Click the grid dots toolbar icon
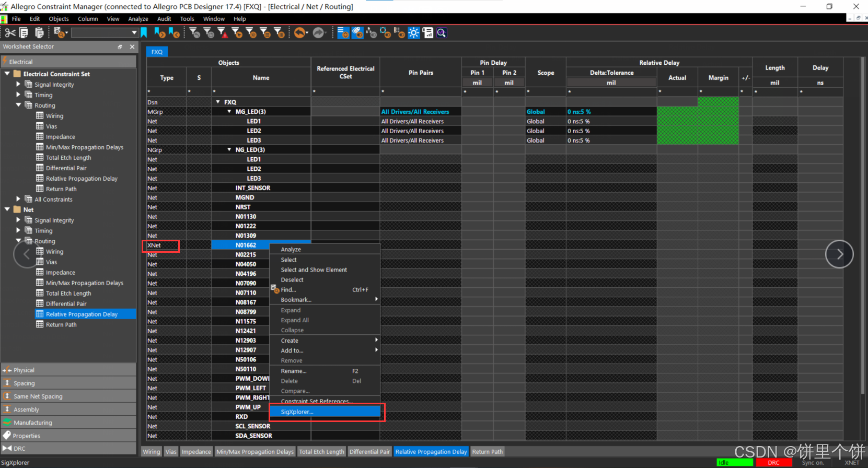Image resolution: width=868 pixels, height=468 pixels. pyautogui.click(x=399, y=33)
